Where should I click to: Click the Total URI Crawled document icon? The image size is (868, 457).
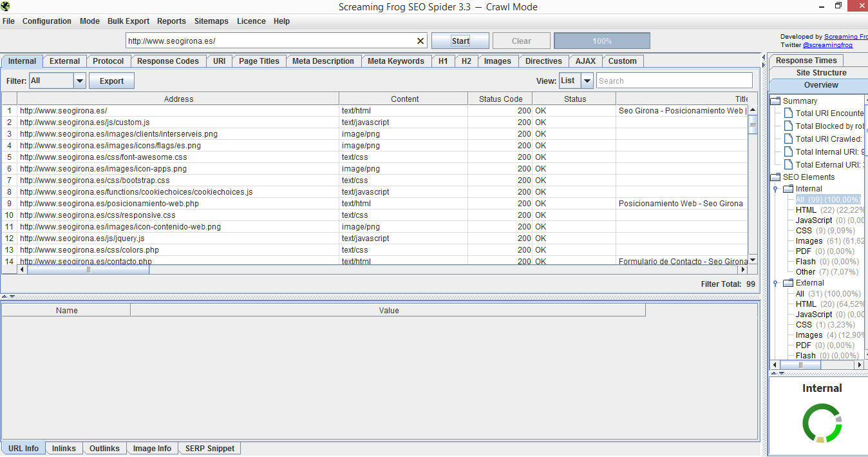[789, 139]
